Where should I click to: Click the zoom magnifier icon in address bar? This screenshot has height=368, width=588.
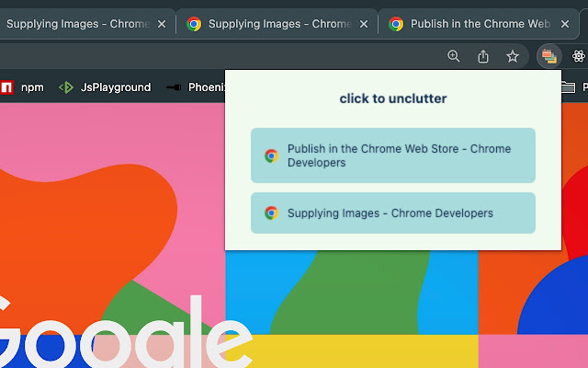(x=453, y=56)
